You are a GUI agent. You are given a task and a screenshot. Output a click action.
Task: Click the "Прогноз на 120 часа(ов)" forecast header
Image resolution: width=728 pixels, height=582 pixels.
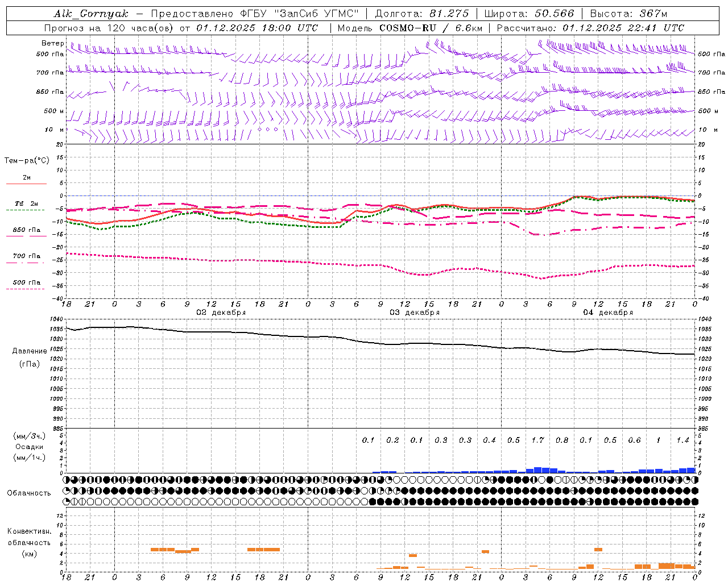click(x=109, y=28)
